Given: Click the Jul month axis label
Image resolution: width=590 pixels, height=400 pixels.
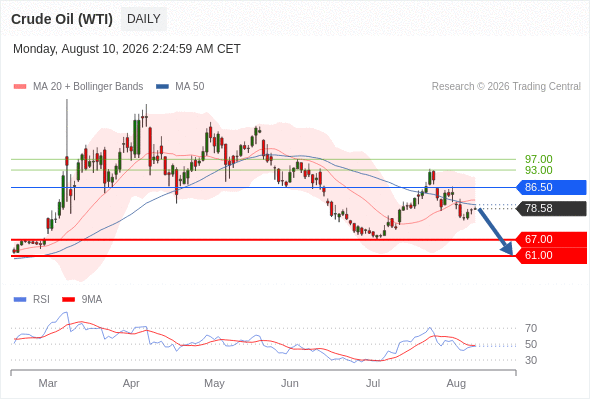Looking at the screenshot, I should click(373, 383).
